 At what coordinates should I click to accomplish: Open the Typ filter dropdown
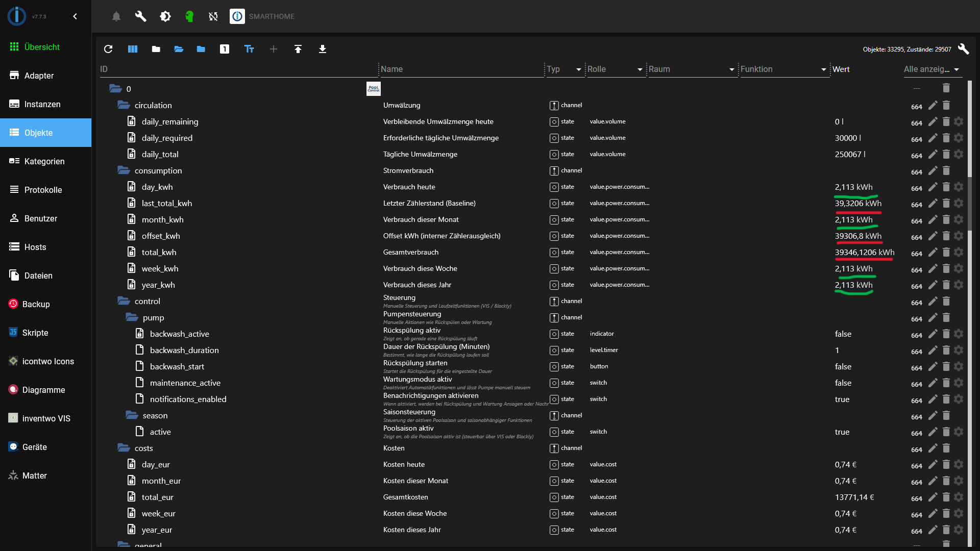565,69
